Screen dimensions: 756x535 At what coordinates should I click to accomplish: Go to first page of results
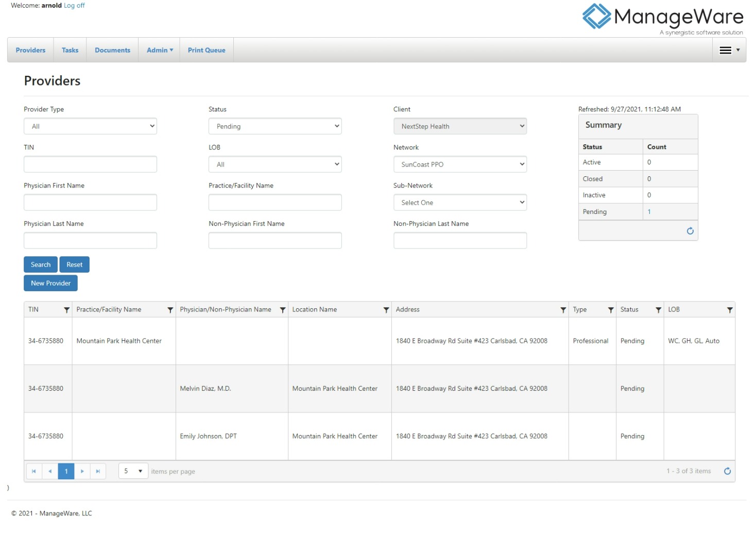pyautogui.click(x=34, y=471)
